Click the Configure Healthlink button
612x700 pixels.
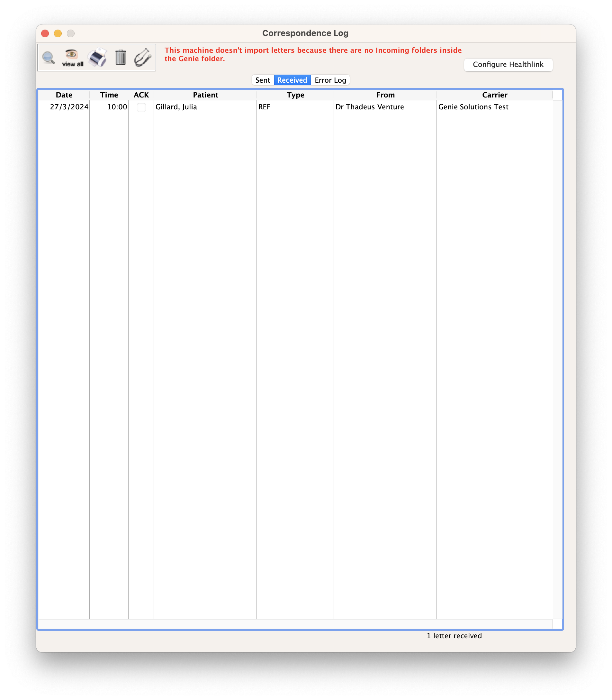click(508, 65)
